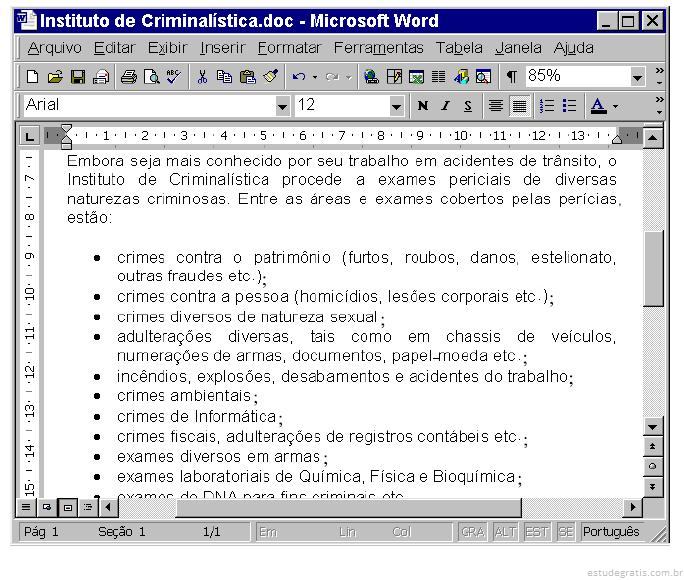
Task: Run the spelling and grammar check
Action: point(174,77)
